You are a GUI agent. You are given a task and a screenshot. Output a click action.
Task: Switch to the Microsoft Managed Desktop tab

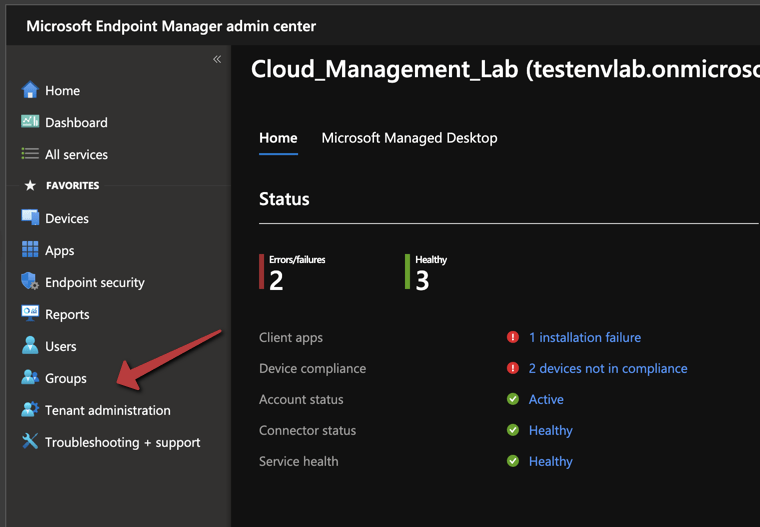pyautogui.click(x=409, y=138)
